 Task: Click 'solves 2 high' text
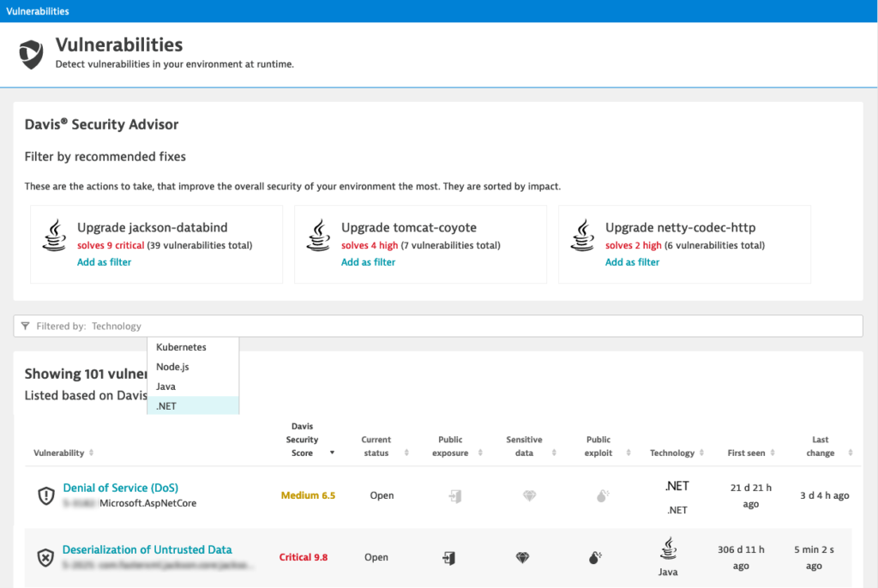coord(634,245)
